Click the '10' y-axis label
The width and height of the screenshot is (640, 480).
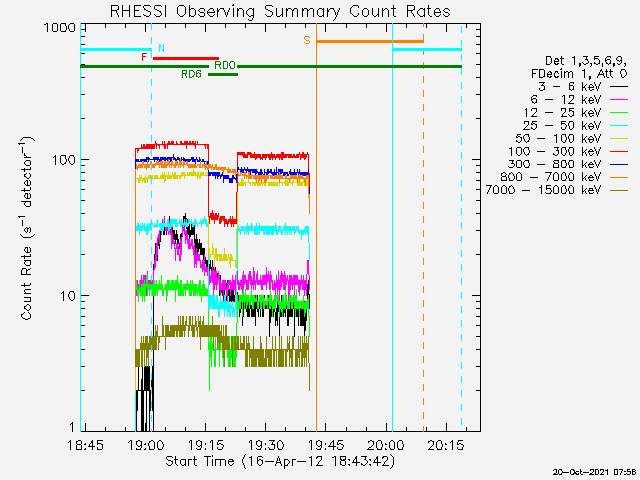(x=68, y=296)
